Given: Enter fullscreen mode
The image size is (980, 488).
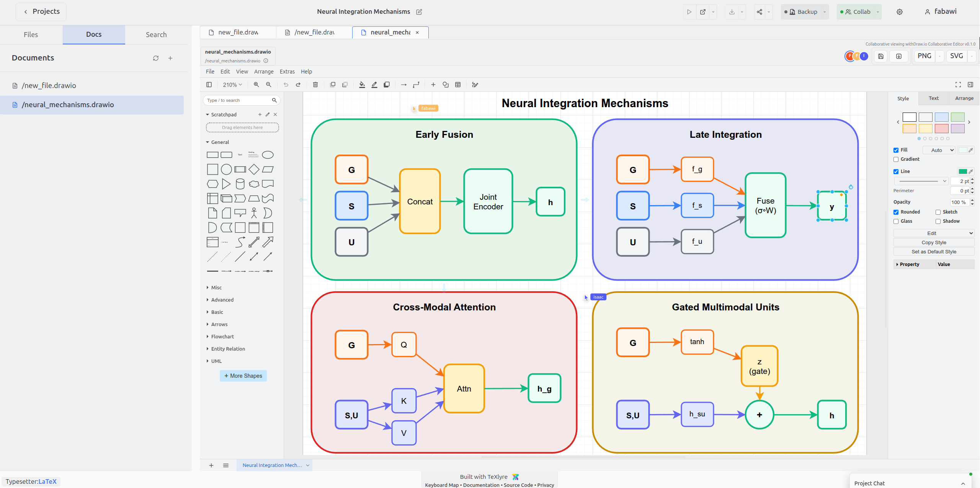Looking at the screenshot, I should [x=958, y=85].
